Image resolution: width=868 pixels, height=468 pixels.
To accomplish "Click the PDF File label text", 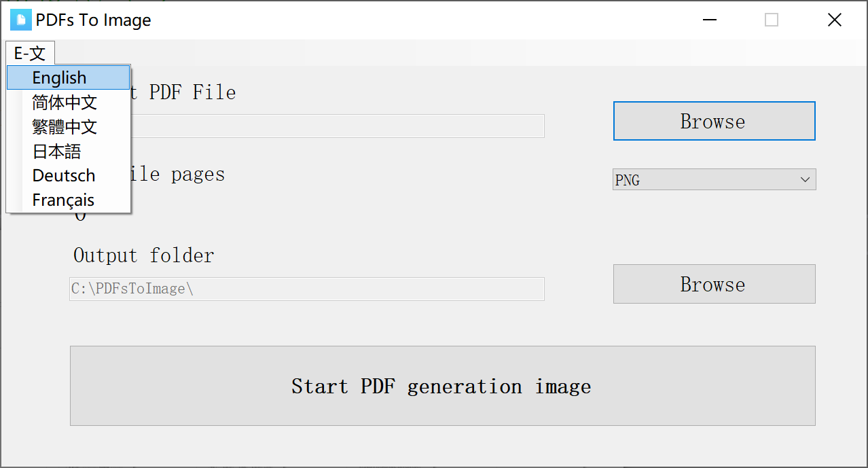I will coord(192,92).
